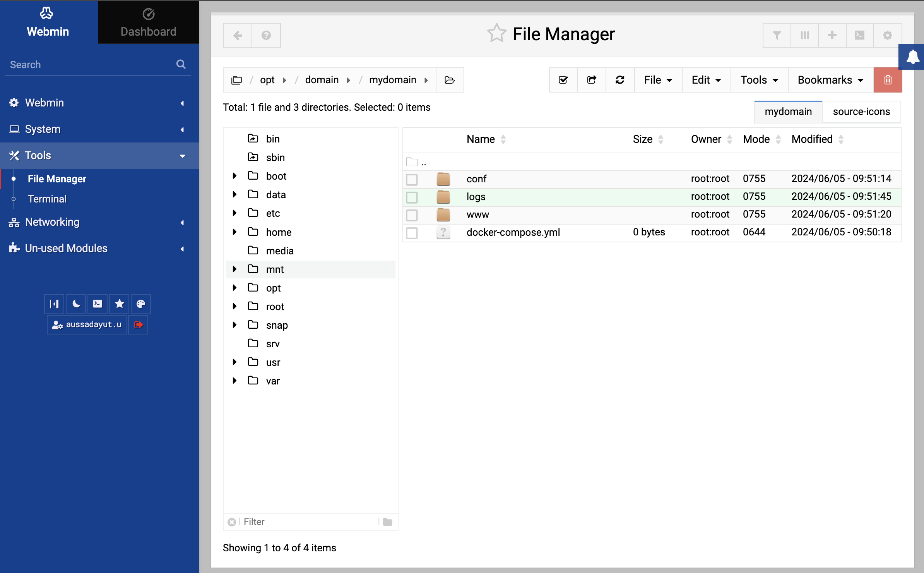Click the red trash delete button
924x573 pixels.
click(888, 80)
